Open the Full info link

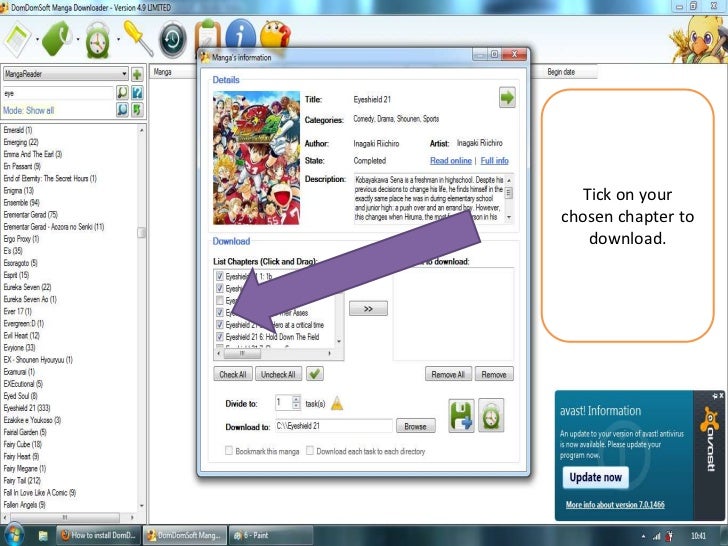point(494,161)
